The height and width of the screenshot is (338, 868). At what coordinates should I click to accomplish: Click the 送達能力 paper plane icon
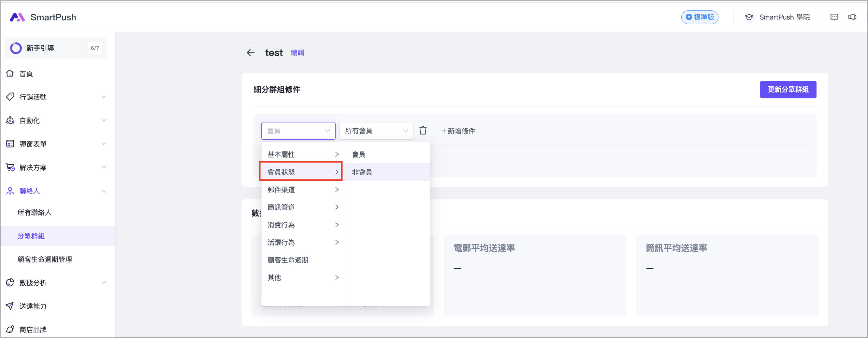10,306
